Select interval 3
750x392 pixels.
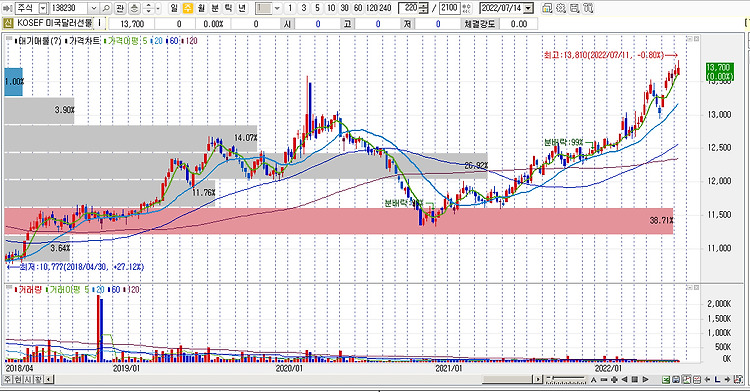coord(303,8)
